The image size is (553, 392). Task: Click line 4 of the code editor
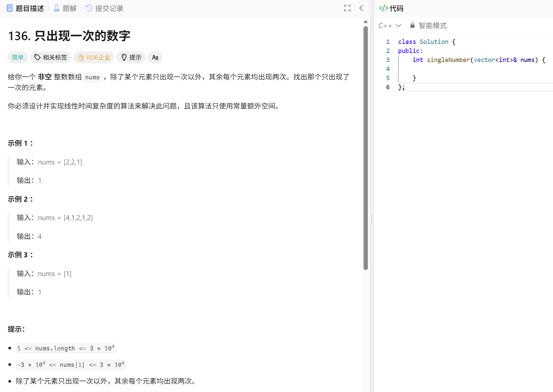coord(436,69)
